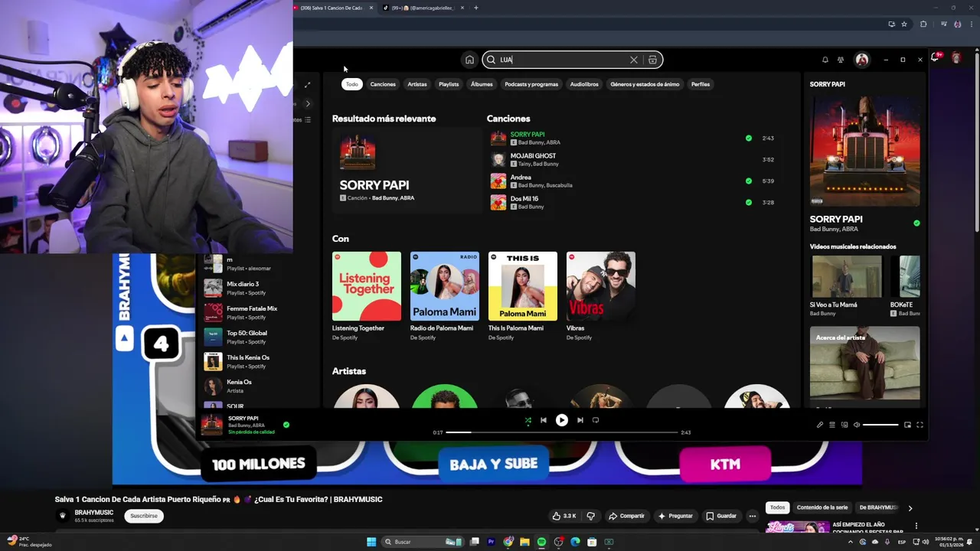Click Preguntar button on YouTube page

click(x=675, y=516)
